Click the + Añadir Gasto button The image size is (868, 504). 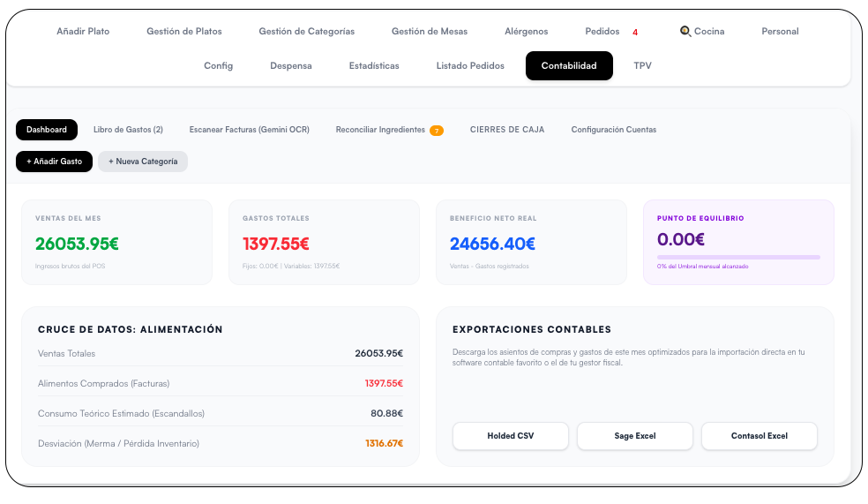click(x=55, y=162)
